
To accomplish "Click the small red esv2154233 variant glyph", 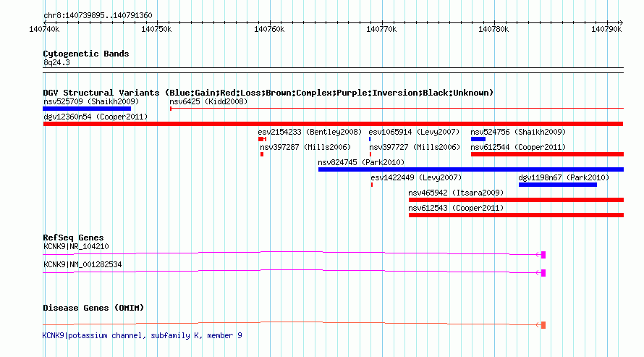I will (262, 139).
